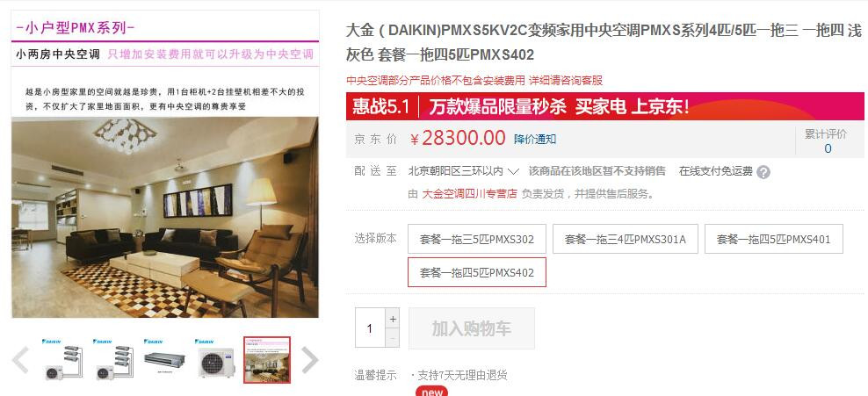Choose version 套餐一拖四5匹PMXS401
Viewport: 868px width, 396px height.
tap(773, 239)
